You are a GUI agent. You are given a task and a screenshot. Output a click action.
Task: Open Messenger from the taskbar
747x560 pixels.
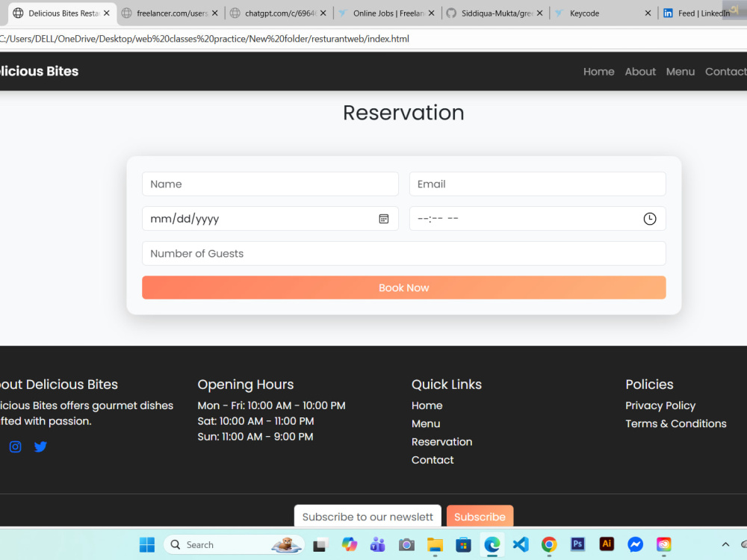tap(635, 544)
